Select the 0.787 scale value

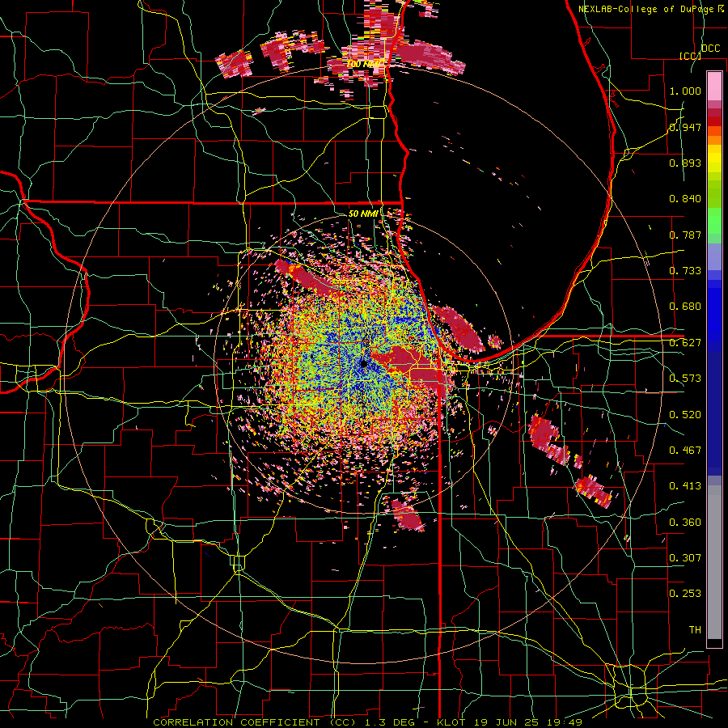pos(685,235)
